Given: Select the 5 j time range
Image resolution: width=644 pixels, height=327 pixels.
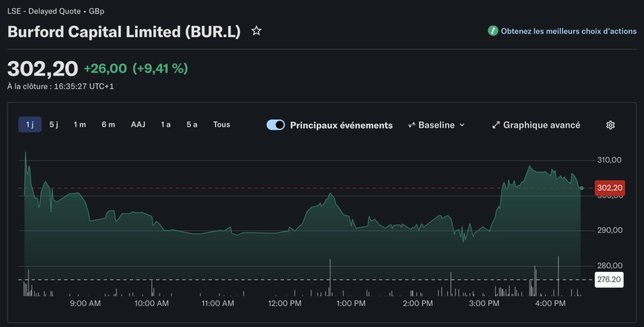Looking at the screenshot, I should (54, 125).
